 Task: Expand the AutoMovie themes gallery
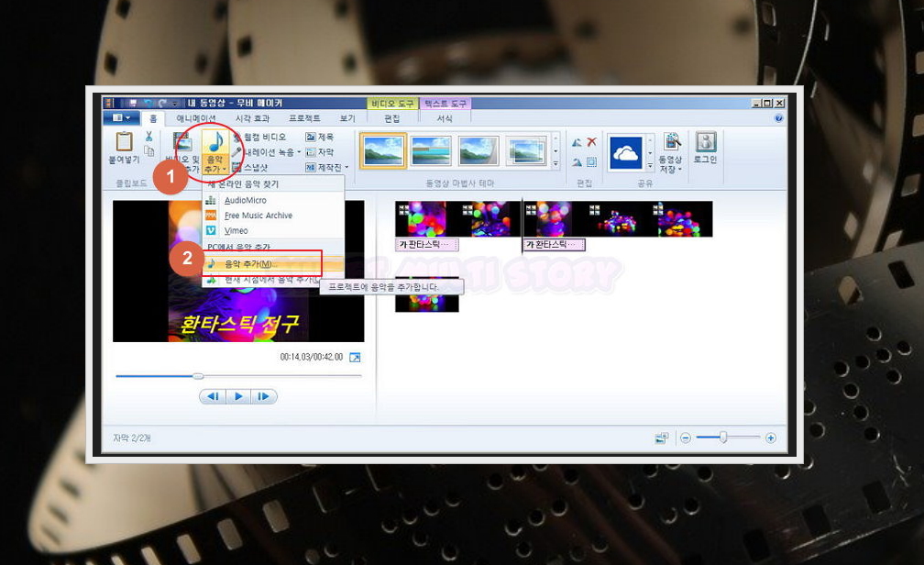555,164
